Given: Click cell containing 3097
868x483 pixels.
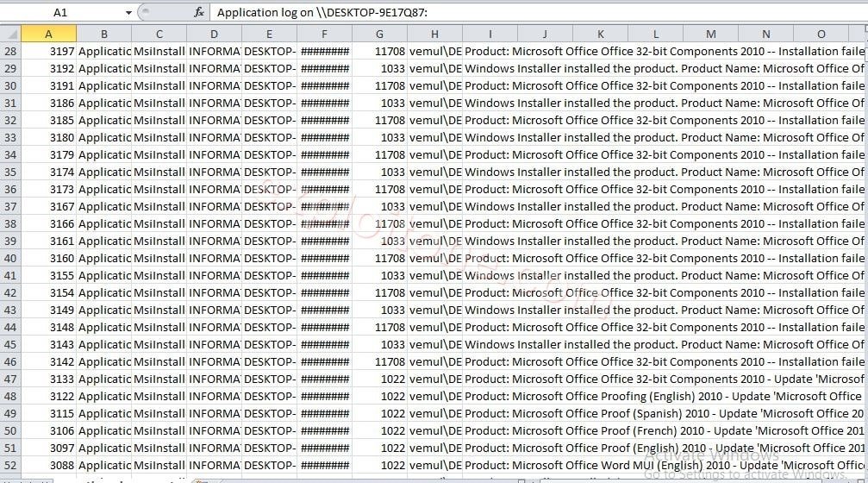Looking at the screenshot, I should tap(49, 448).
